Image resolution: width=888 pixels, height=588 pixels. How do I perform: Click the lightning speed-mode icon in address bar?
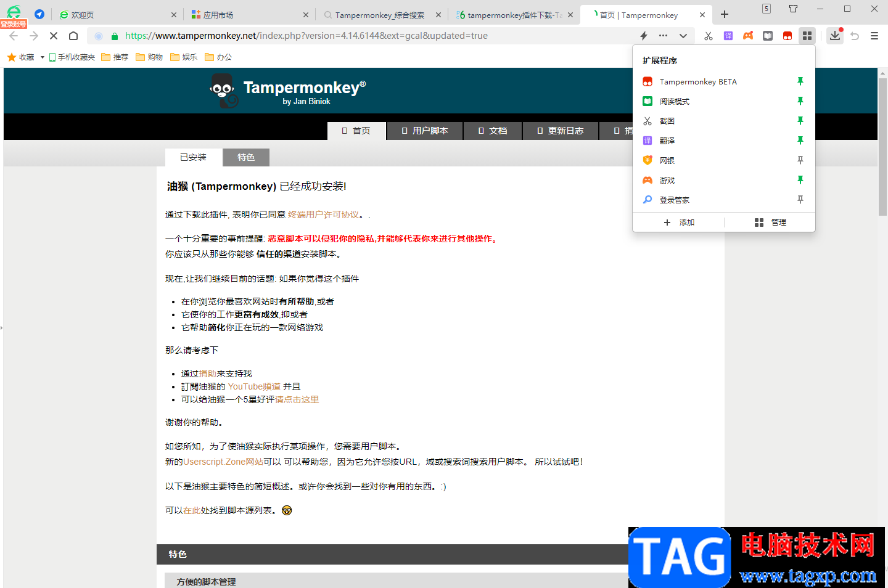644,36
